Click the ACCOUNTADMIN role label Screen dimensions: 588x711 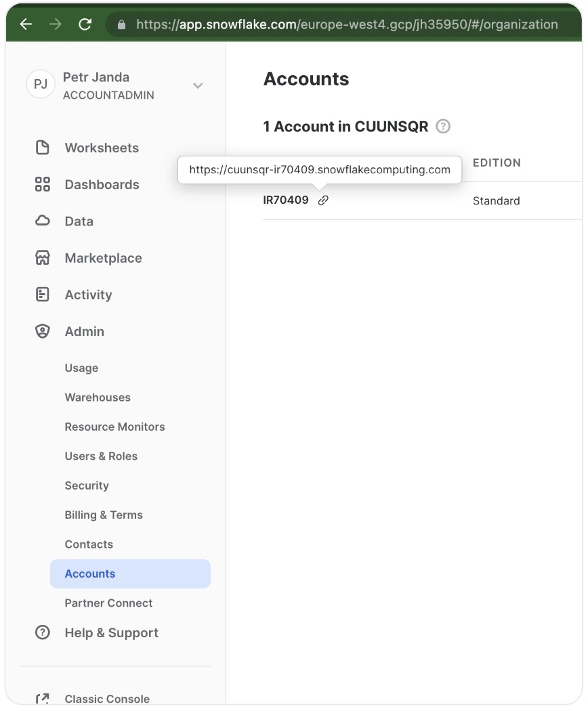pyautogui.click(x=108, y=95)
